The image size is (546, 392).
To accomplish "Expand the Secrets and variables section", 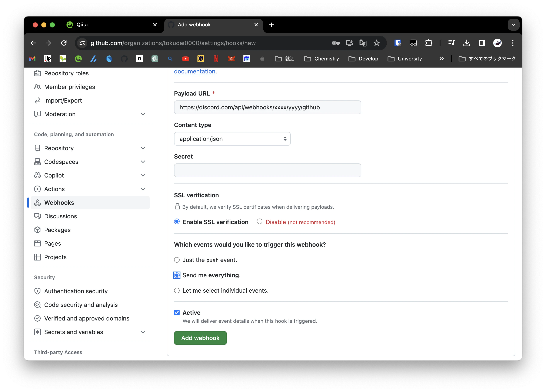I will [143, 332].
